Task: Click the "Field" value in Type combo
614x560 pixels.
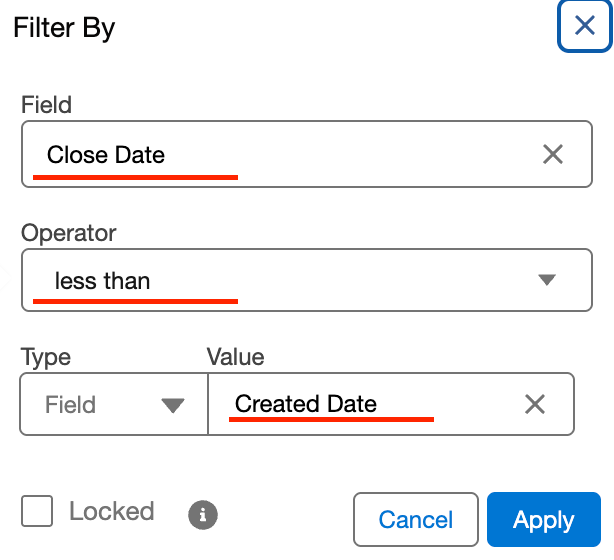Action: coord(70,405)
